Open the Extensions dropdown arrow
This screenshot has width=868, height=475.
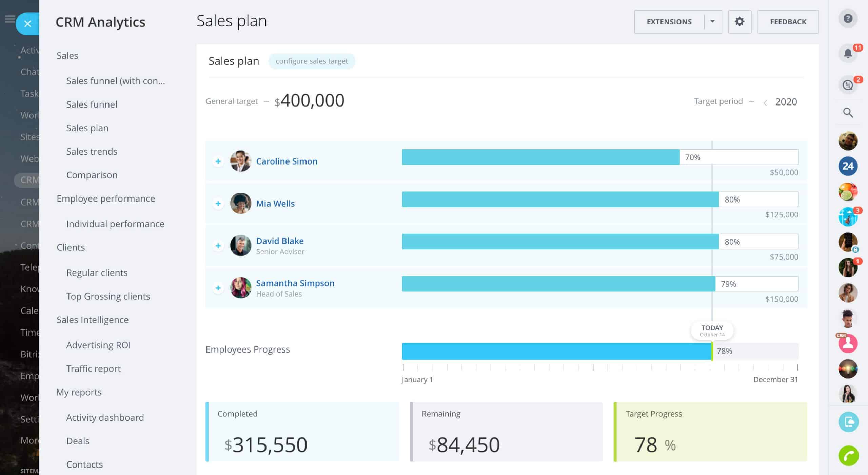(x=712, y=22)
